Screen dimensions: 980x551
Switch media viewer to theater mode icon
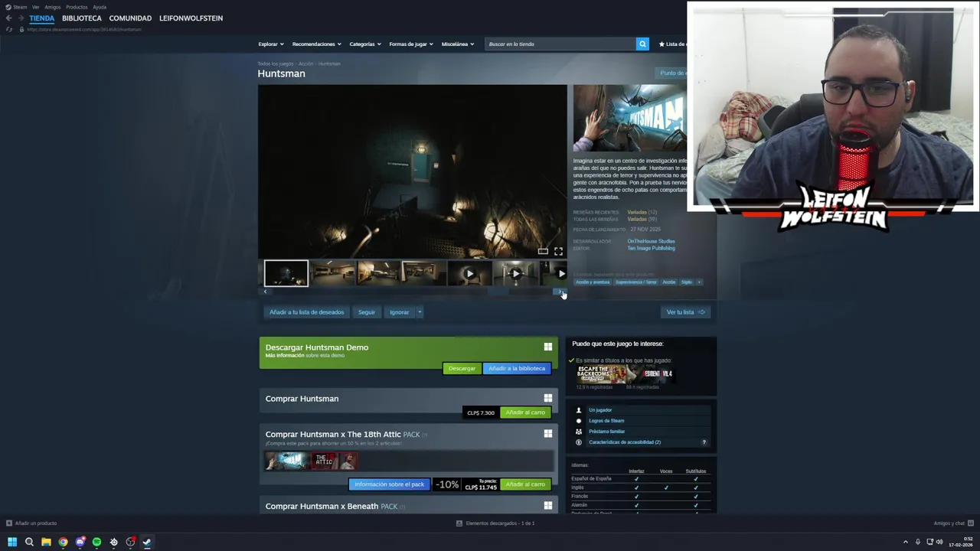point(543,251)
